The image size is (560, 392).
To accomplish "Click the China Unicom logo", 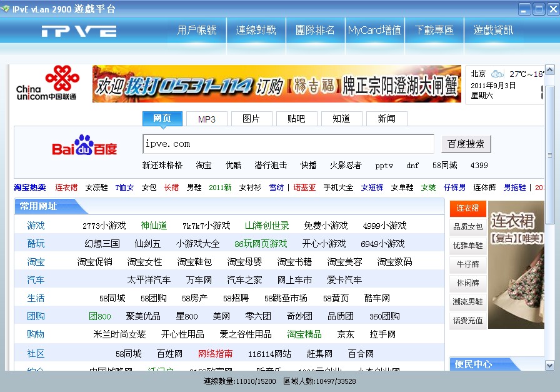I will point(47,83).
